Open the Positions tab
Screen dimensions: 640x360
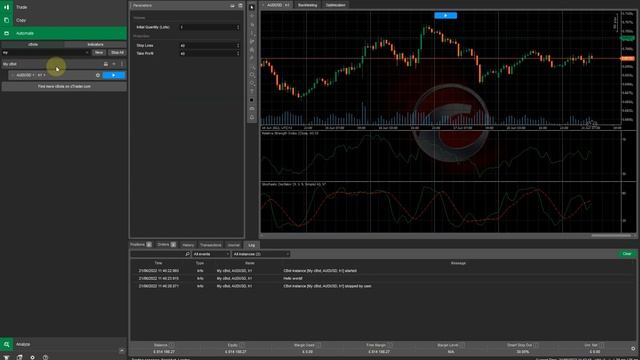(141, 244)
